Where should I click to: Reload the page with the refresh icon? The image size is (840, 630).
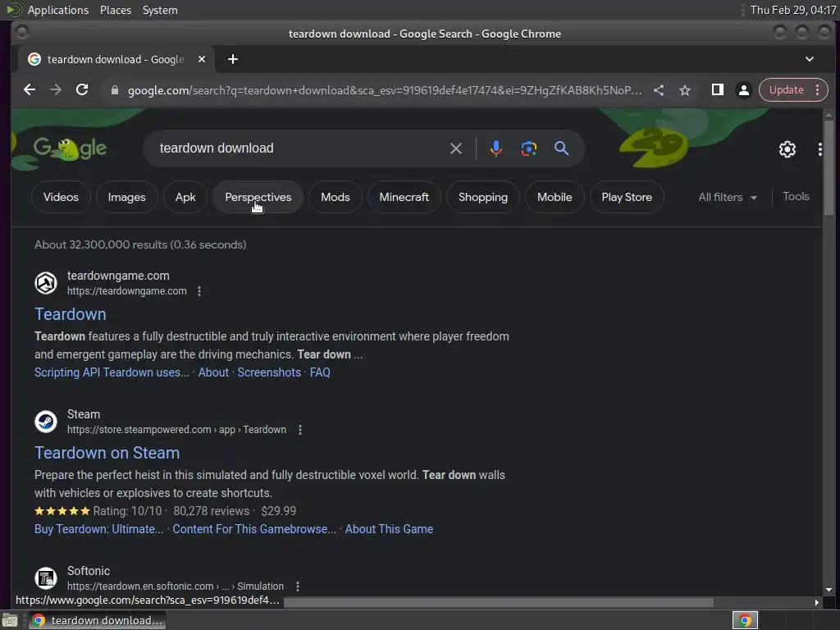point(82,90)
